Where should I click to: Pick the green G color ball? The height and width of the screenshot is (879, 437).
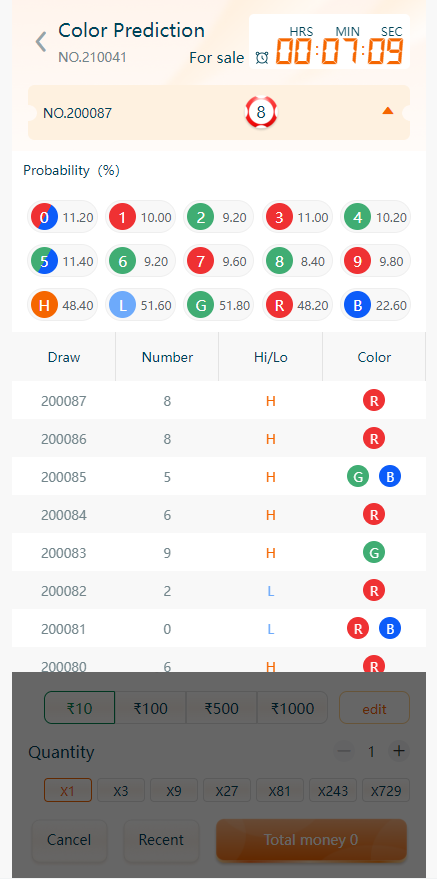[x=201, y=306]
